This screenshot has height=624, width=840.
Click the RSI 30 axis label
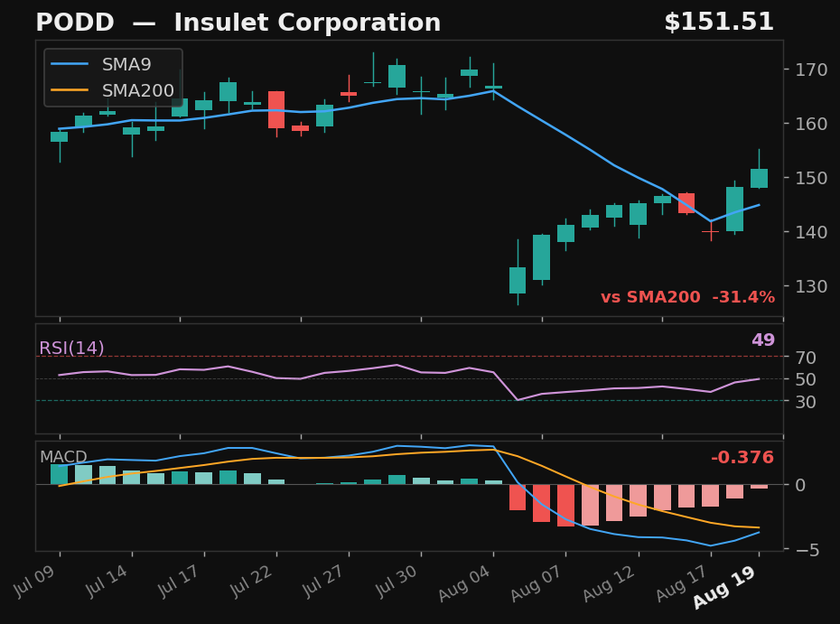(805, 401)
